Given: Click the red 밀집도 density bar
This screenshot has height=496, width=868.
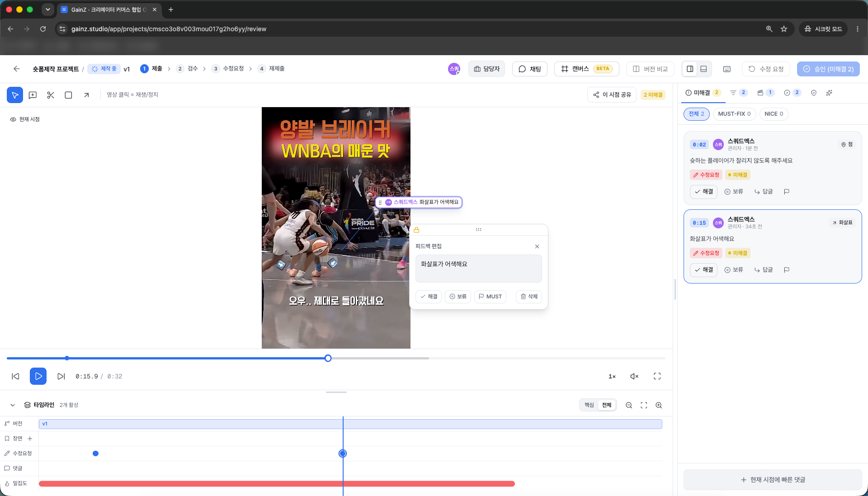Looking at the screenshot, I should [x=277, y=484].
